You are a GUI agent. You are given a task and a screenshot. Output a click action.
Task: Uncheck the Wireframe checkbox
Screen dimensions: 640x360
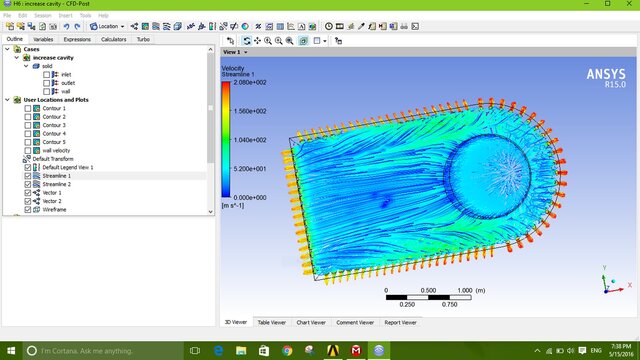point(28,209)
